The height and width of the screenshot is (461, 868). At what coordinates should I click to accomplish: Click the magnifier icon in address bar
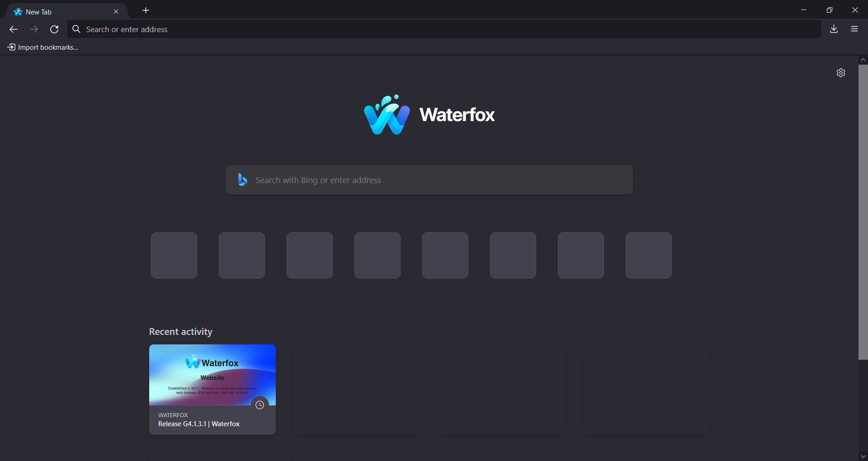(x=76, y=29)
